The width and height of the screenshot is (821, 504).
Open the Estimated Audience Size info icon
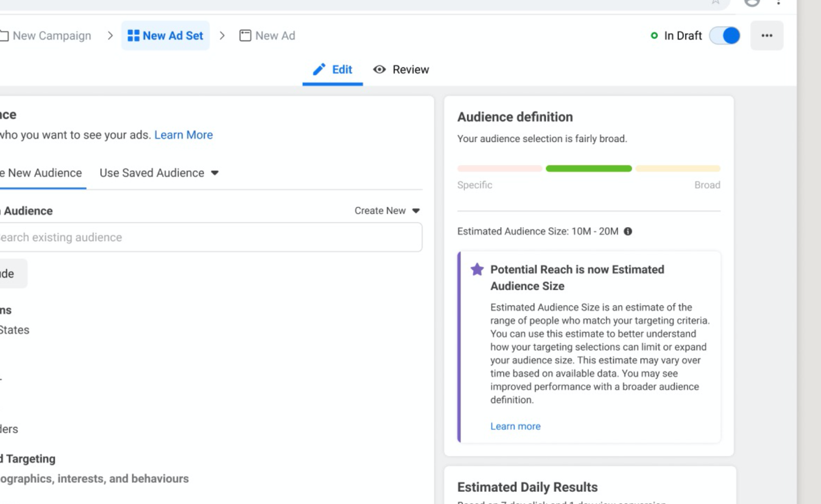coord(628,231)
